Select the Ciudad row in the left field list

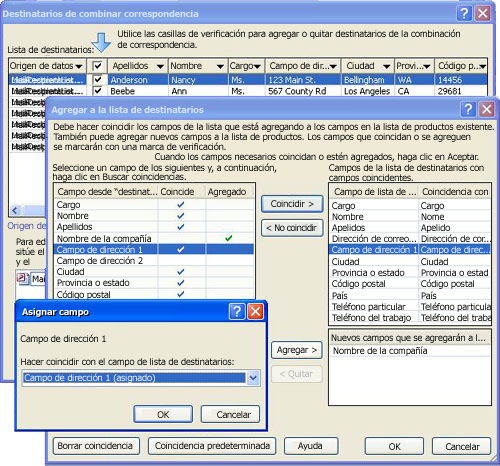click(x=154, y=272)
